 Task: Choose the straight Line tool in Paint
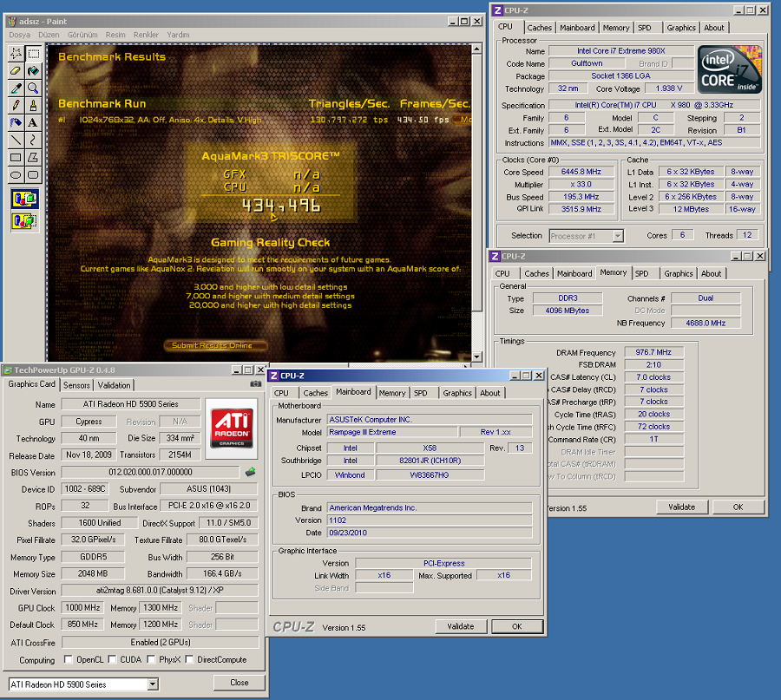16,140
